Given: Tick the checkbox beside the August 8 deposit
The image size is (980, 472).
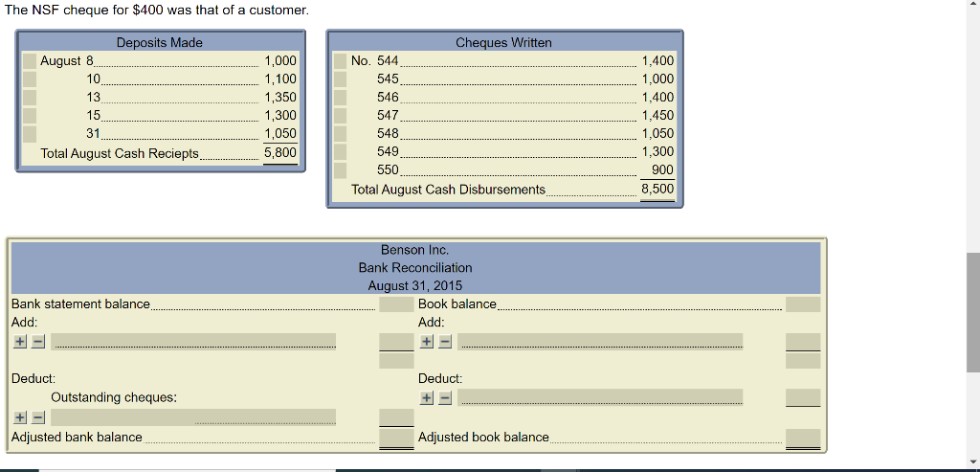Looking at the screenshot, I should pos(30,60).
